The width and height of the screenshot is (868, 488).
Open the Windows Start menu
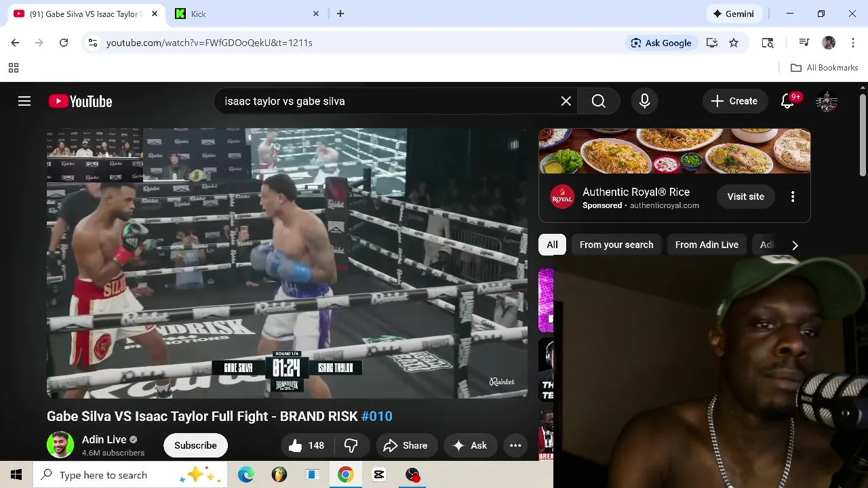coord(16,475)
